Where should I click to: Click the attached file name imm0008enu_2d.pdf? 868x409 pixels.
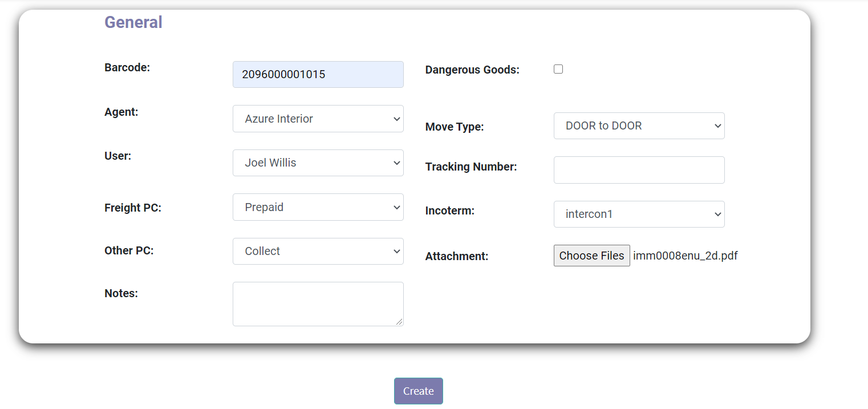pos(685,256)
